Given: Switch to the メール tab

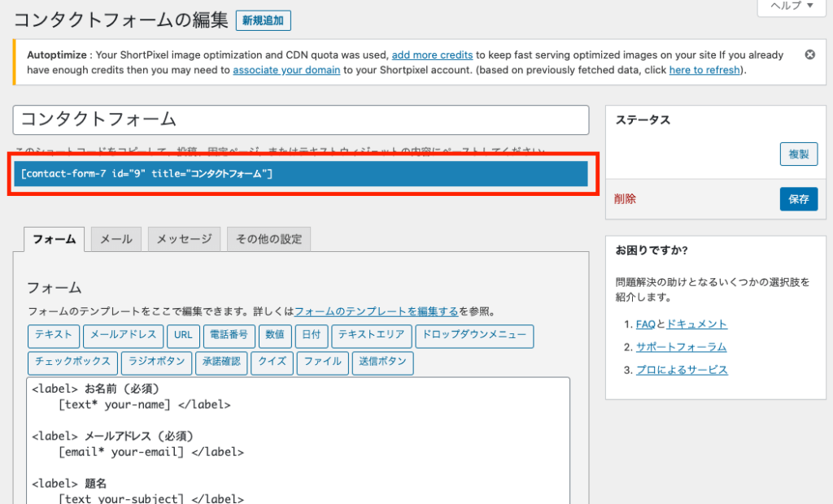Looking at the screenshot, I should pyautogui.click(x=117, y=239).
